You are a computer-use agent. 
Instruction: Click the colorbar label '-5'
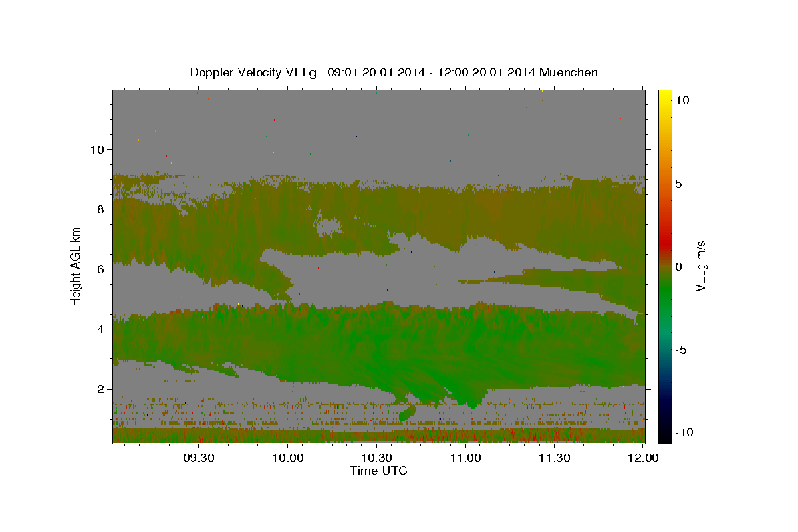pos(680,350)
